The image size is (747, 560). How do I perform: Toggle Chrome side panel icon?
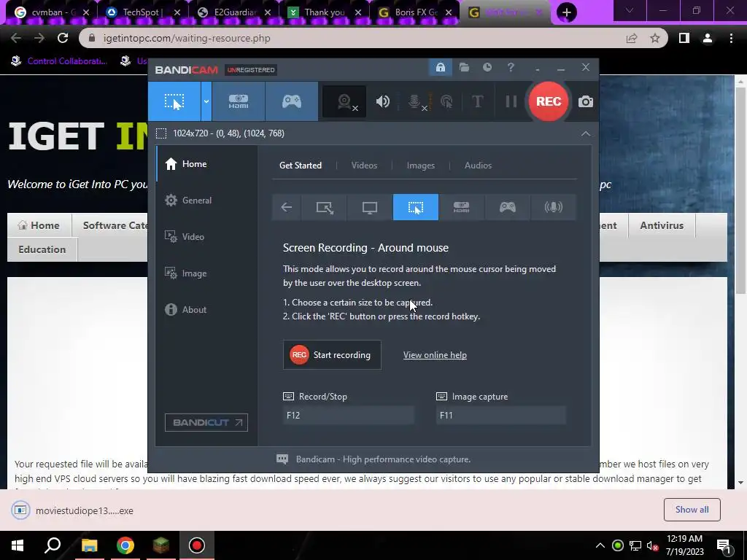684,38
